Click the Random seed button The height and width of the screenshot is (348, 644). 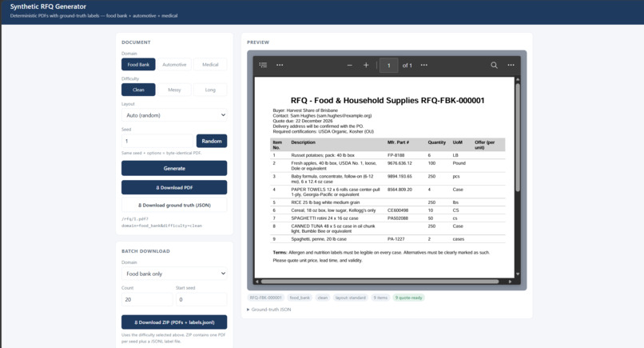[x=212, y=141]
